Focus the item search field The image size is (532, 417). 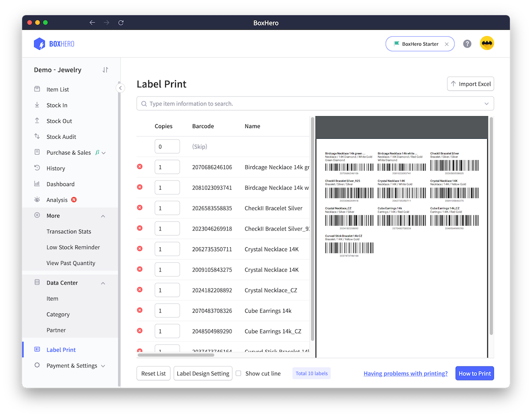coord(315,103)
